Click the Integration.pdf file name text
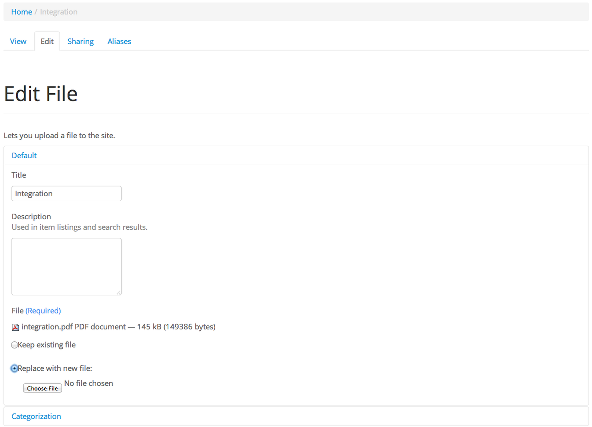This screenshot has height=427, width=592. coord(47,327)
